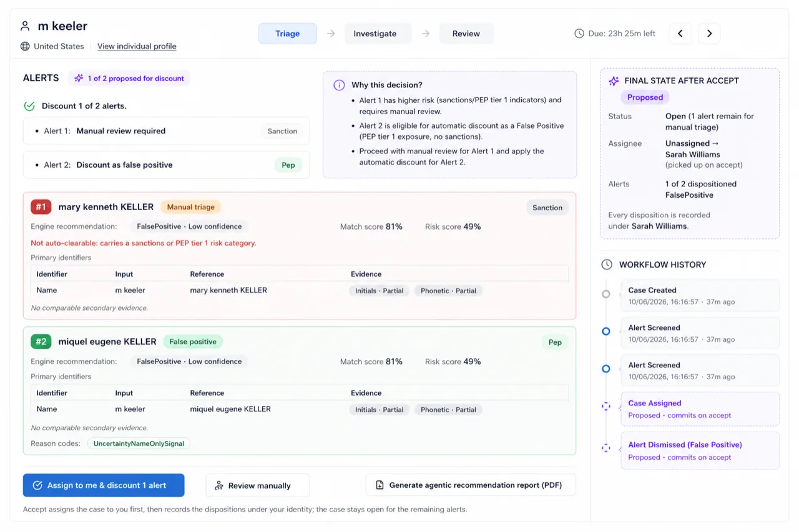Image resolution: width=799 pixels, height=532 pixels.
Task: Click the Sarah Williams assignee name
Action: (x=693, y=155)
